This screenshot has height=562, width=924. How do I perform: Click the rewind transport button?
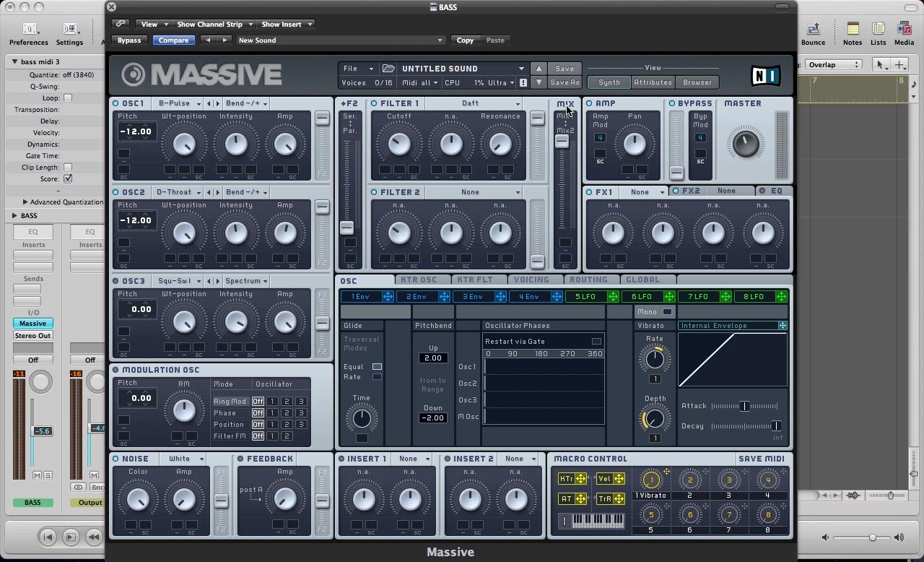(93, 536)
